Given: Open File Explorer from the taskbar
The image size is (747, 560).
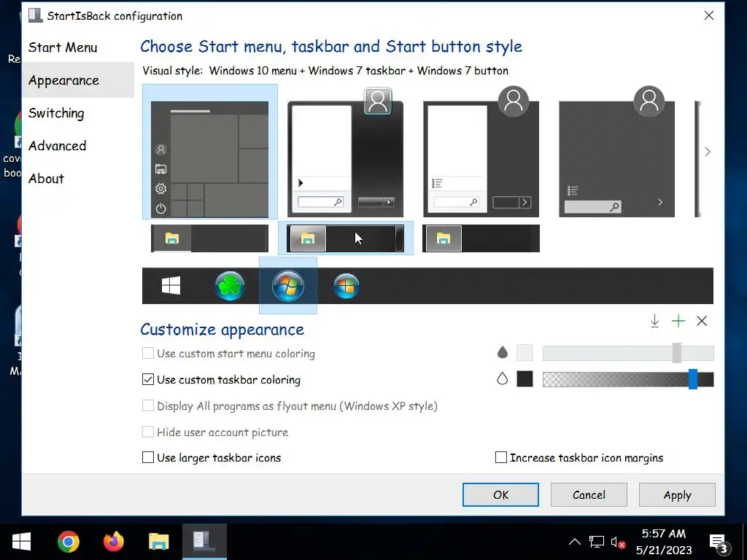Looking at the screenshot, I should [x=158, y=542].
